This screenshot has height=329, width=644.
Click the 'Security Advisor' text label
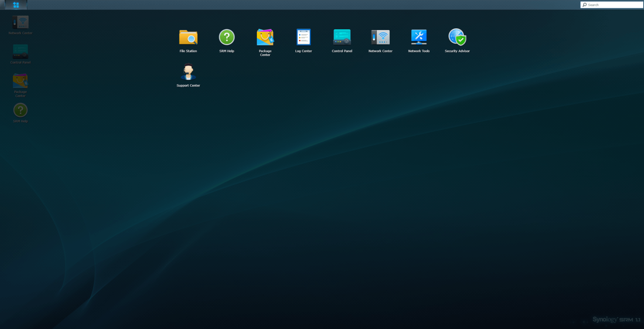(457, 51)
